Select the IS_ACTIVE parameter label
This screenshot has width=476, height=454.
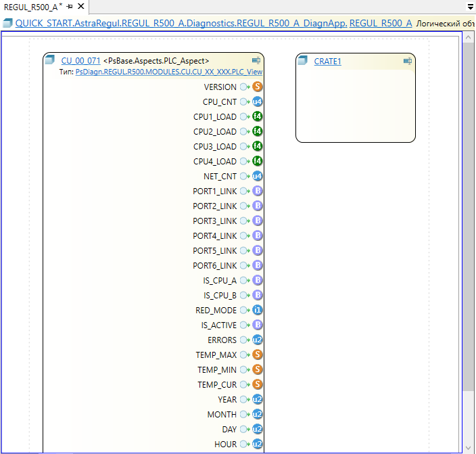(218, 325)
